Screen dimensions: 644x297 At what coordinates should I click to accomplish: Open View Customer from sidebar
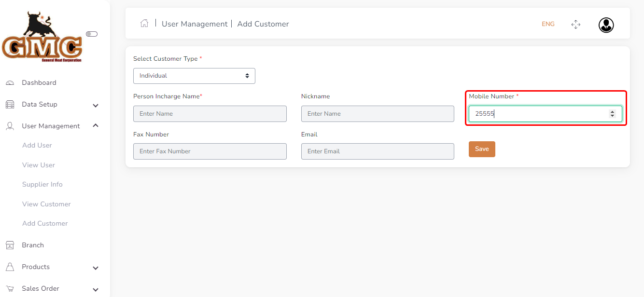pyautogui.click(x=46, y=204)
